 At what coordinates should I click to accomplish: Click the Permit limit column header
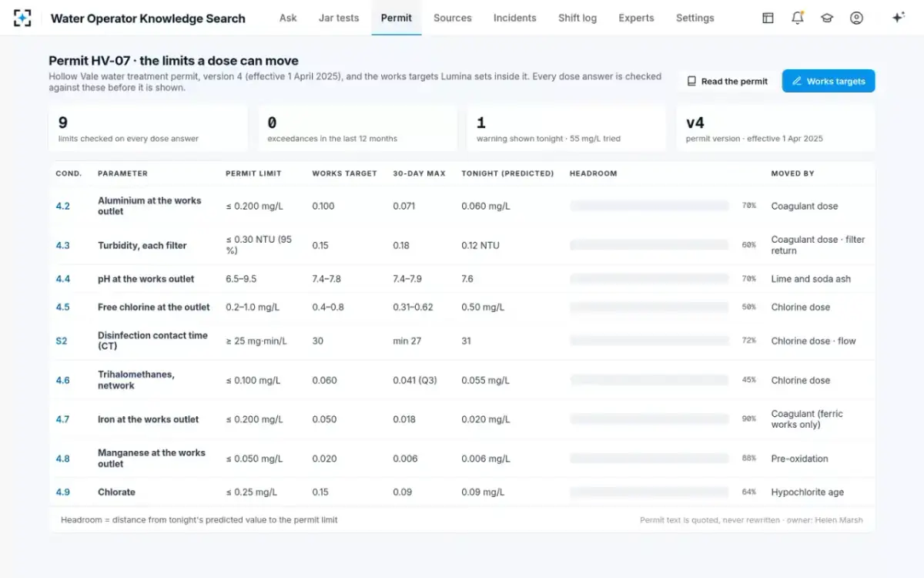tap(253, 173)
